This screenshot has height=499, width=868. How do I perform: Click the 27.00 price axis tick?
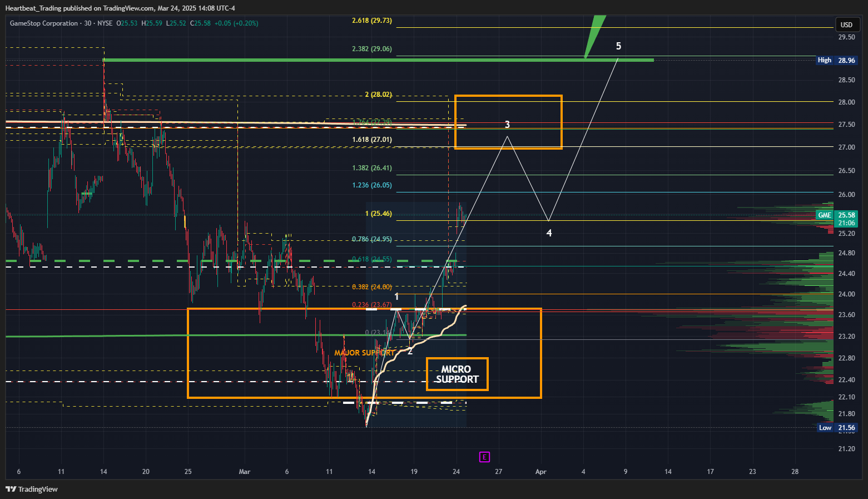click(846, 147)
